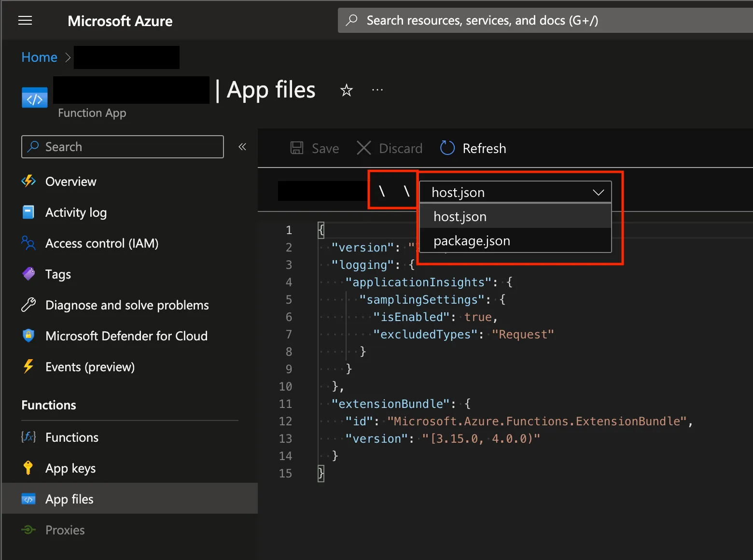Click the top search resources field
This screenshot has height=560, width=753.
(545, 20)
